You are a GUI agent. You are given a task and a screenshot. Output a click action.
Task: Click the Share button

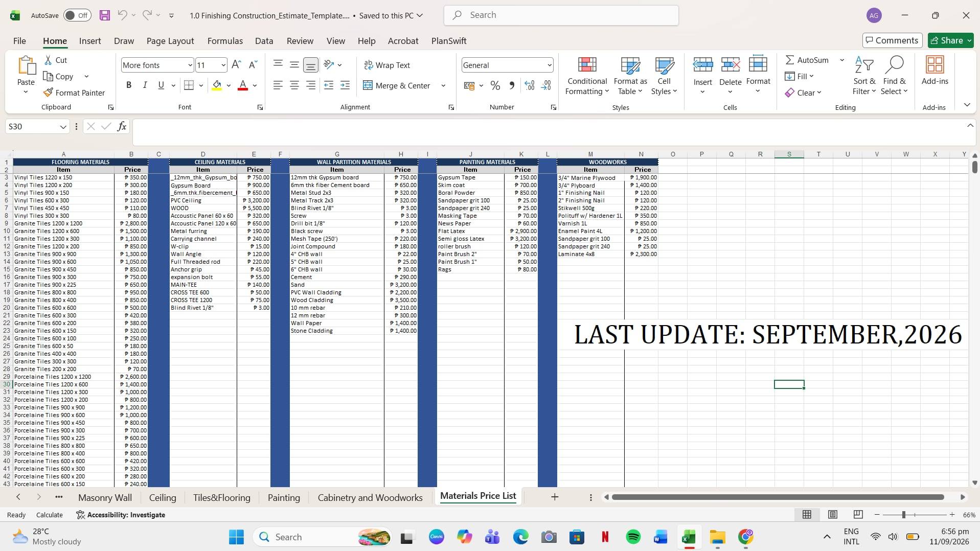click(950, 40)
